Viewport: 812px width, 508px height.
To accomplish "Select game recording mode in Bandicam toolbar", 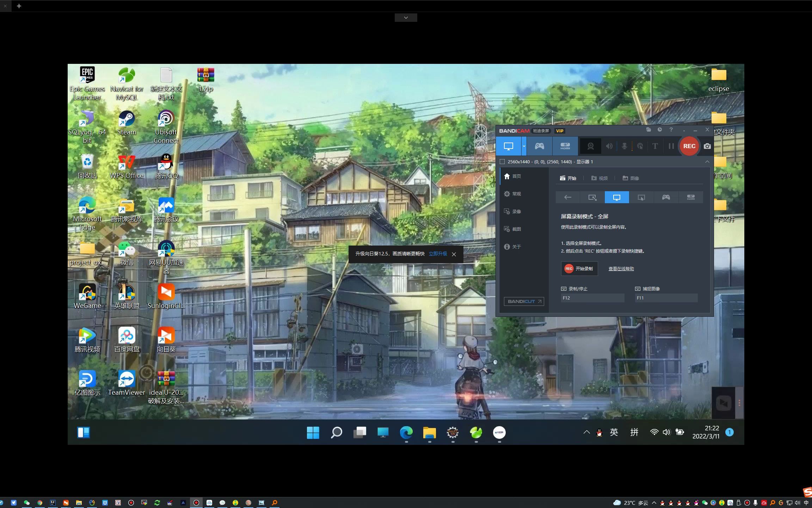I will (539, 146).
